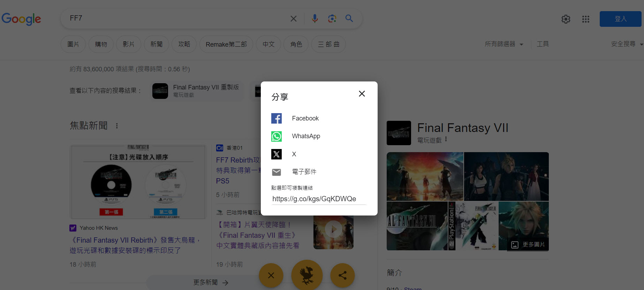Screen dimensions: 644x290
Task: Close the share dialog with X button
Action: point(362,94)
